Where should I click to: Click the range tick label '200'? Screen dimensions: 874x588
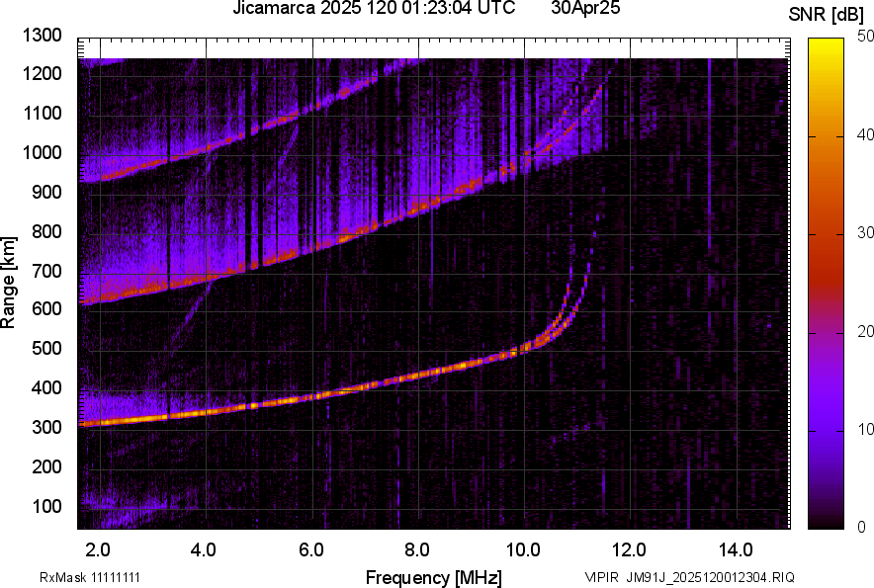click(x=46, y=466)
